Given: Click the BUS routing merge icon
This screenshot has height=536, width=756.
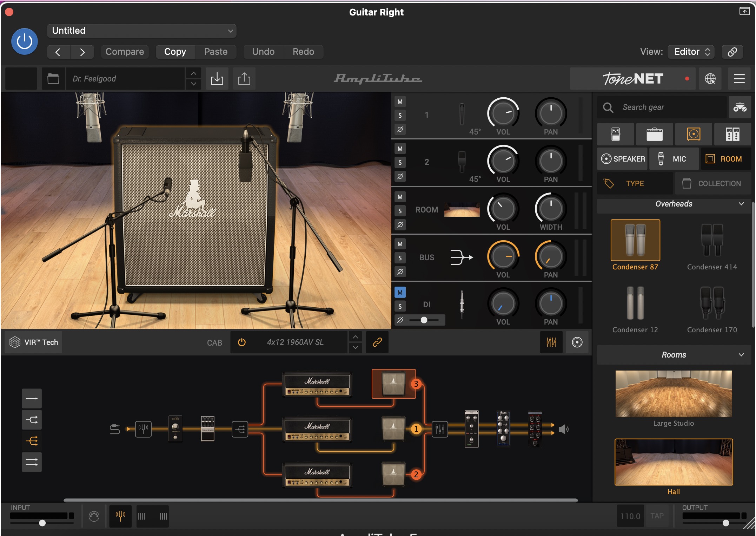Looking at the screenshot, I should pyautogui.click(x=462, y=257).
